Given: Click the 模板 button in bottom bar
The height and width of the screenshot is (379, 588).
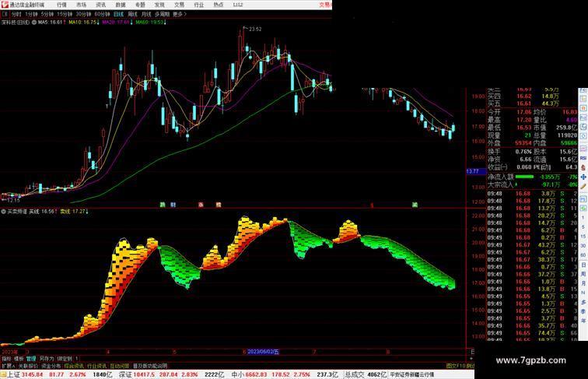Looking at the screenshot, I should tap(19, 359).
